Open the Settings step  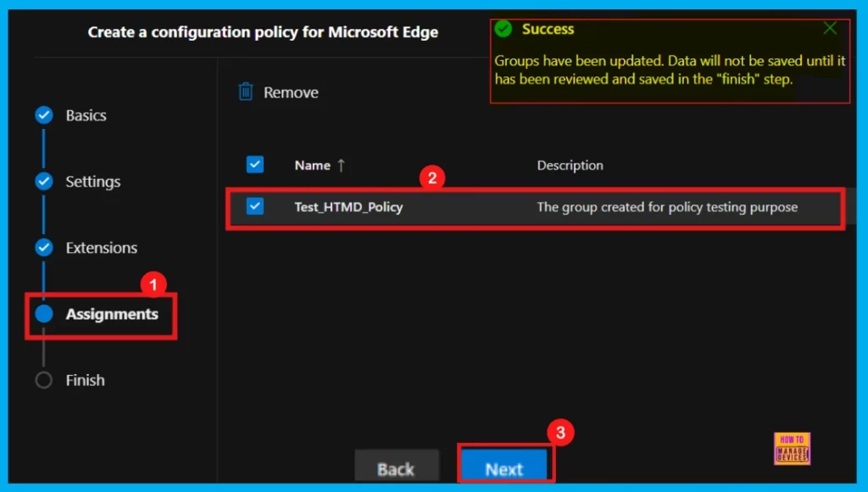pyautogui.click(x=93, y=182)
